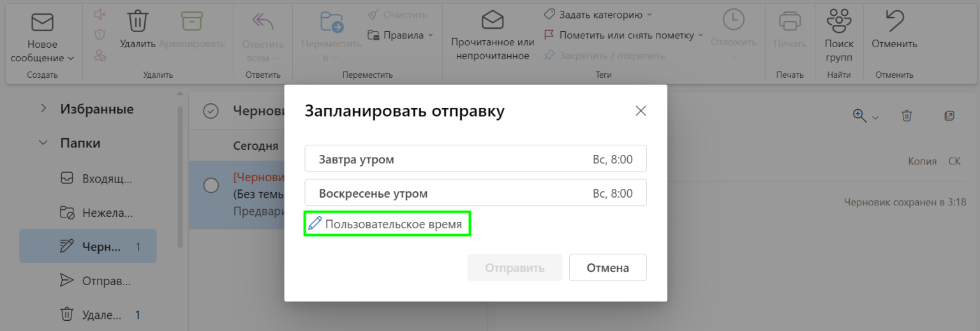Screen dimensions: 980x331
Task: Click the Ответить всем reply-all icon
Action: [263, 22]
